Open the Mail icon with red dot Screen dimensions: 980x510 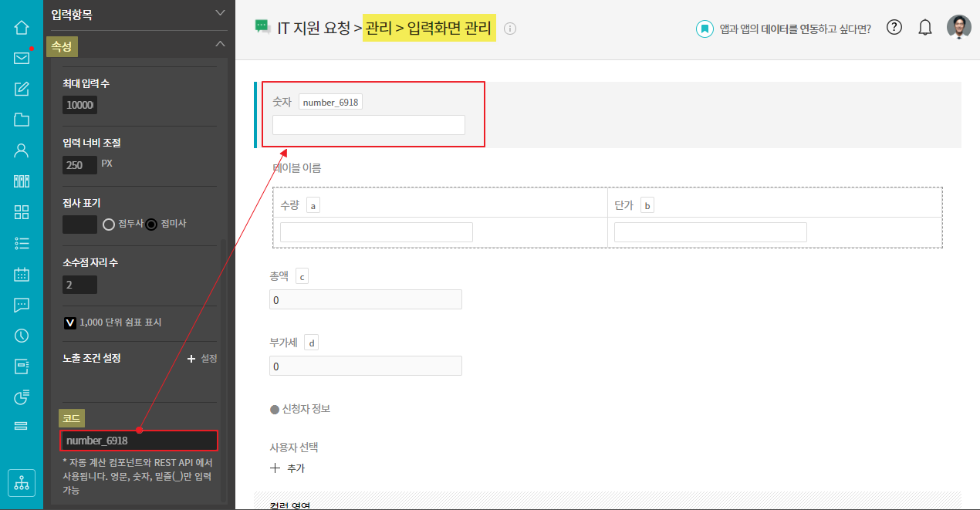coord(22,58)
